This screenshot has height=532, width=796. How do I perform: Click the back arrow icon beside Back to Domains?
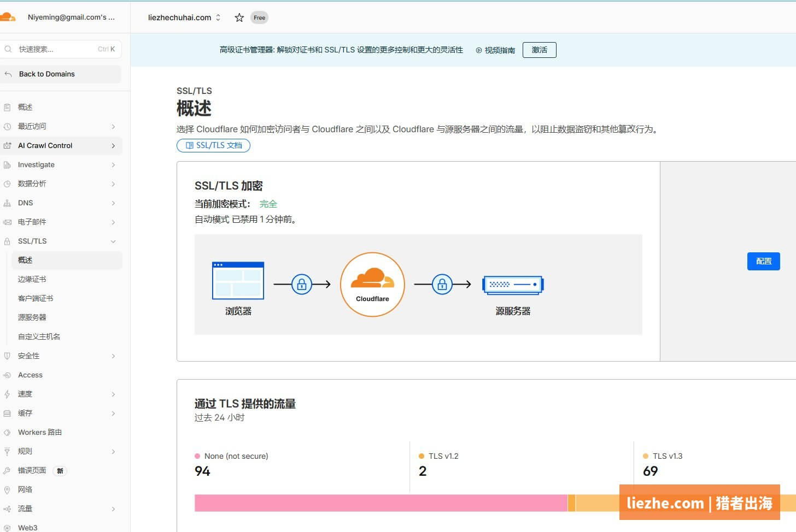pyautogui.click(x=8, y=74)
